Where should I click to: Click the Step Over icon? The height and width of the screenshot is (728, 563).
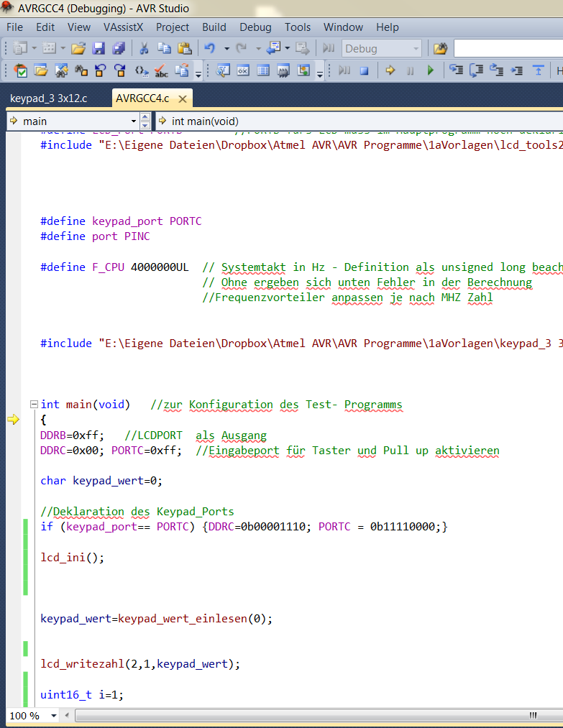coord(476,71)
